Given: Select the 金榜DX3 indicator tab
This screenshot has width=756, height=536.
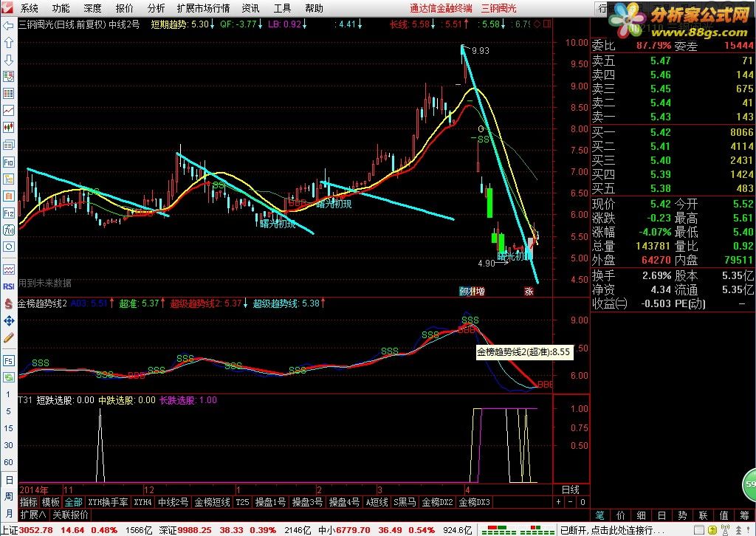Looking at the screenshot, I should pyautogui.click(x=475, y=502).
